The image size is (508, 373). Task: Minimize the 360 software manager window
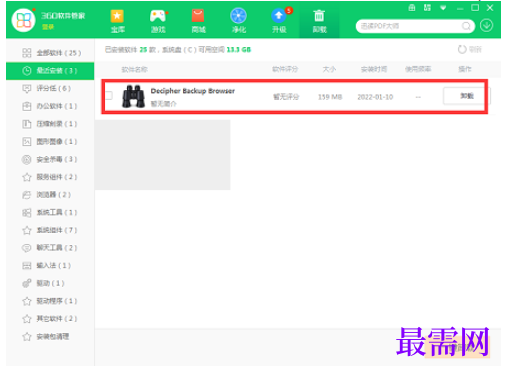pos(460,8)
